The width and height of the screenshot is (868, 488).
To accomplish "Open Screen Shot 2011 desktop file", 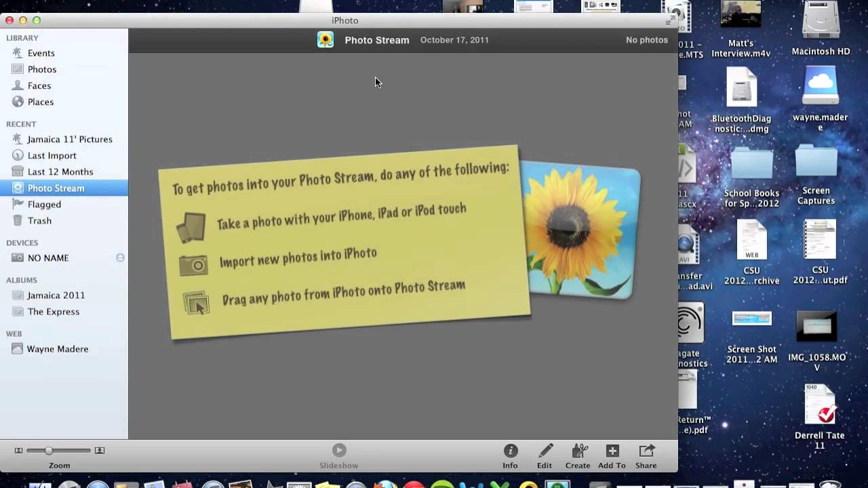I will pyautogui.click(x=751, y=337).
